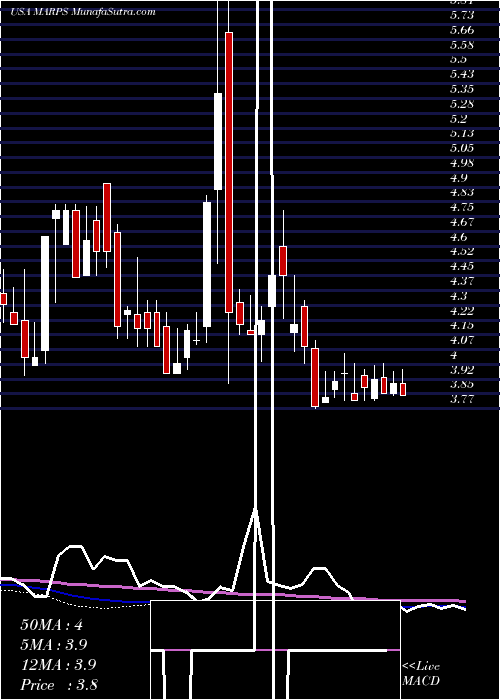Select the 4.6 price axis label

coord(459,237)
